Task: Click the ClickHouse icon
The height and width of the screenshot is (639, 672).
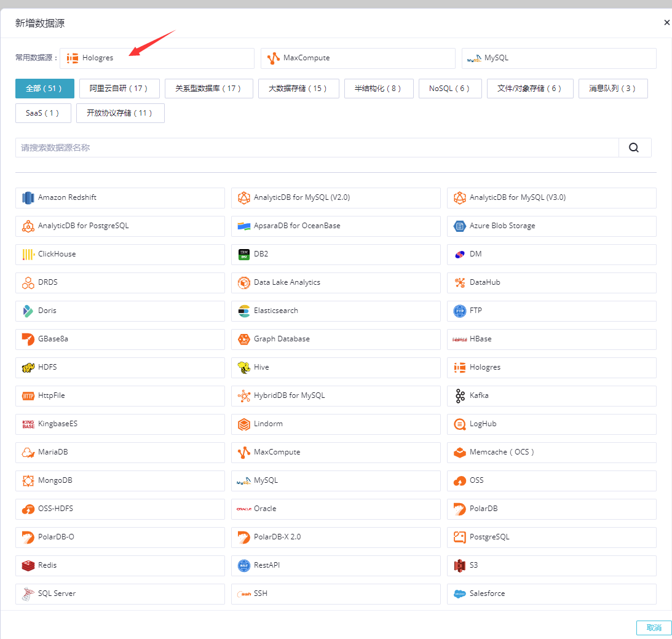Action: tap(28, 255)
